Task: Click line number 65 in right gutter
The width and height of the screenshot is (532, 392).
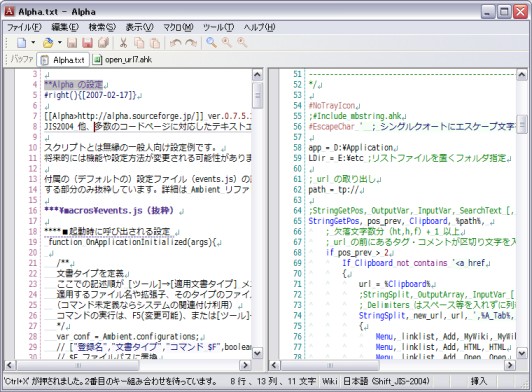Action: point(297,221)
